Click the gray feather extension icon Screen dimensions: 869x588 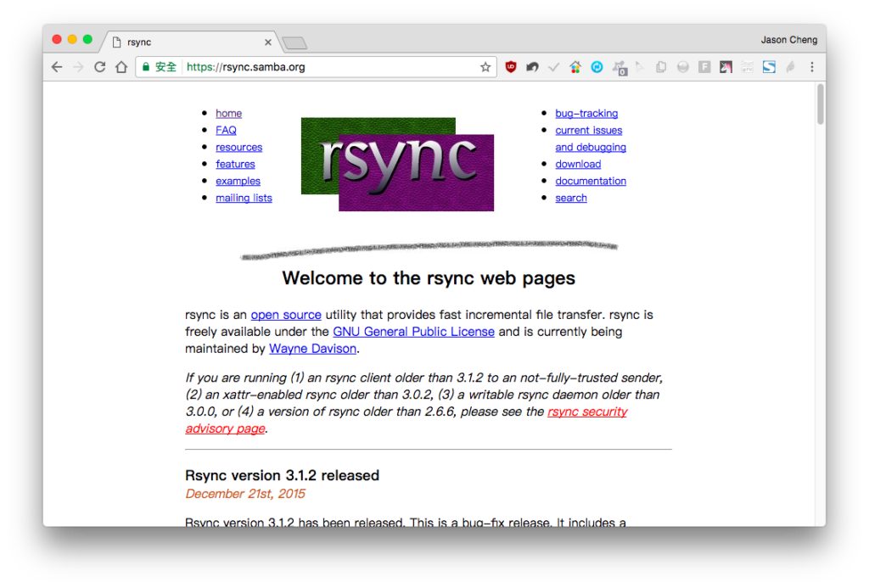(x=791, y=67)
